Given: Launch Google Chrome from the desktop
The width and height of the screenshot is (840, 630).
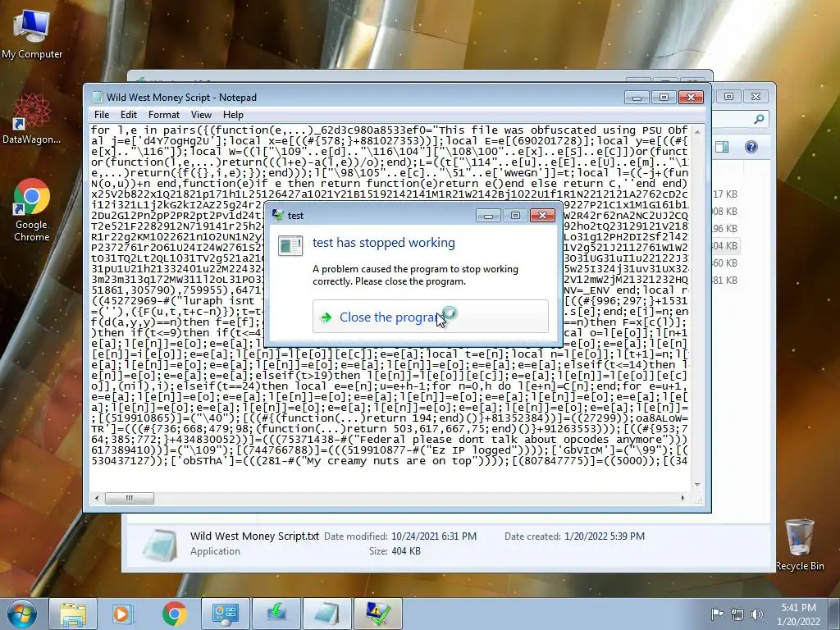Looking at the screenshot, I should pos(32,210).
